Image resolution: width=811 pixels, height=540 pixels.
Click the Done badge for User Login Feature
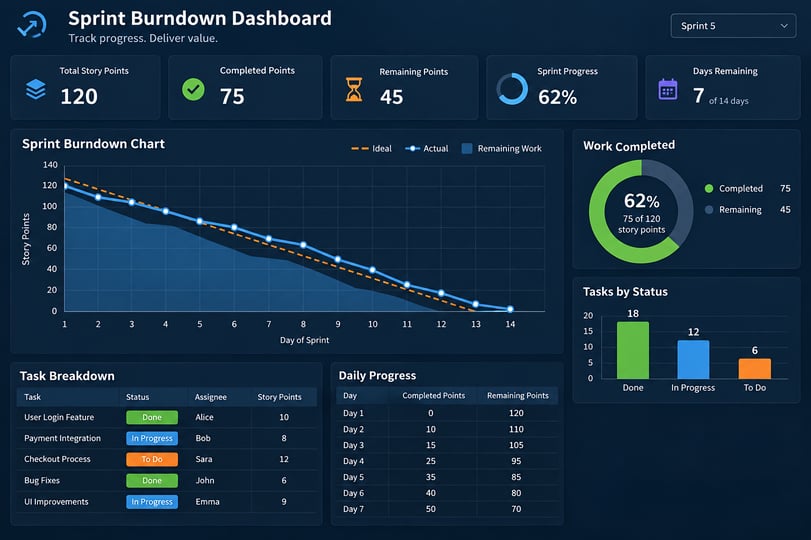pos(152,417)
